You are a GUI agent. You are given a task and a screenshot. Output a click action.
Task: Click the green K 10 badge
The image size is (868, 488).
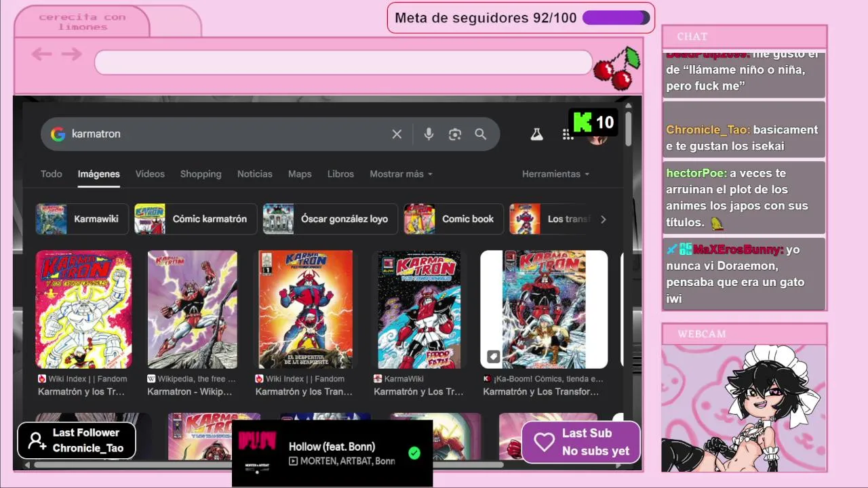593,122
